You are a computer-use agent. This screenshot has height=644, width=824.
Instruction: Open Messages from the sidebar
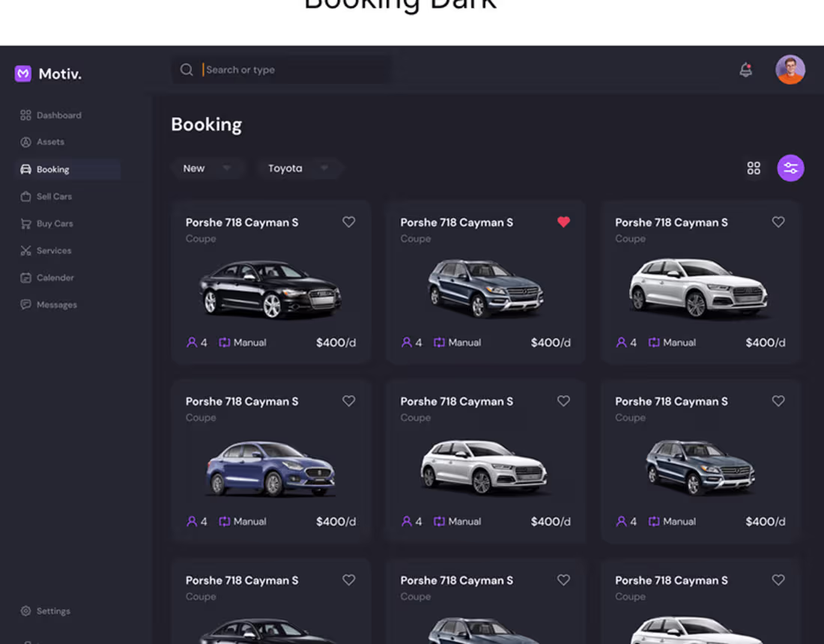pos(57,304)
